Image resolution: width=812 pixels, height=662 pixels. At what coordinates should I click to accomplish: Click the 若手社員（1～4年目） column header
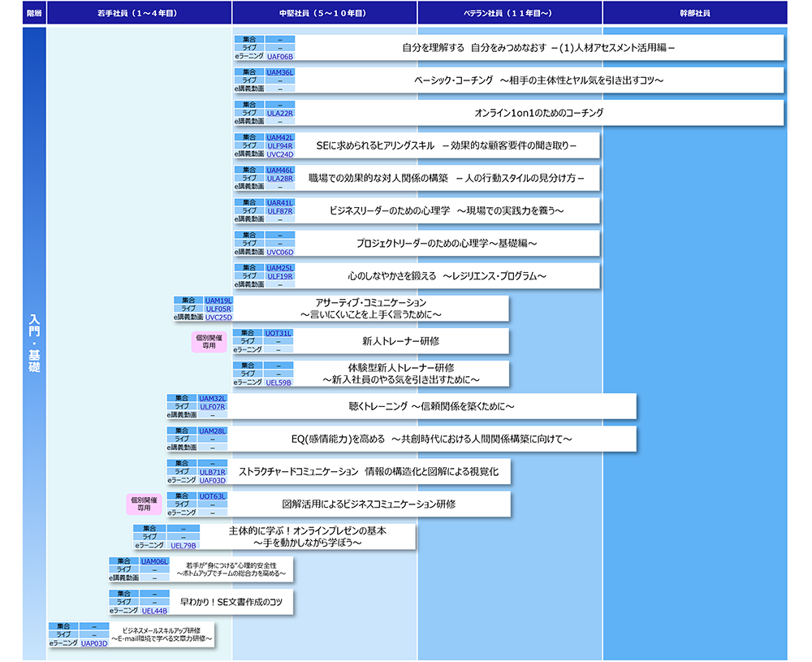click(x=139, y=13)
